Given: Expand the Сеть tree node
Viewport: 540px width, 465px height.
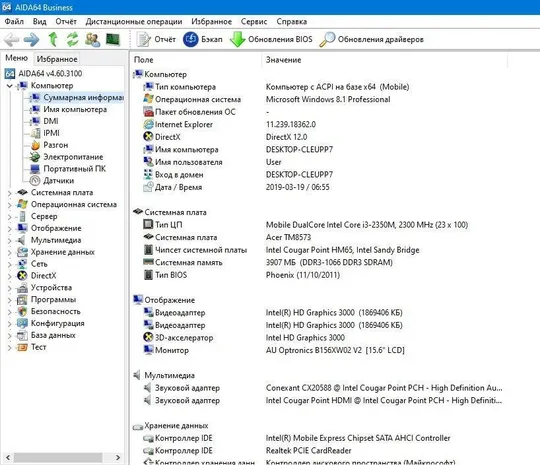Looking at the screenshot, I should (10, 265).
